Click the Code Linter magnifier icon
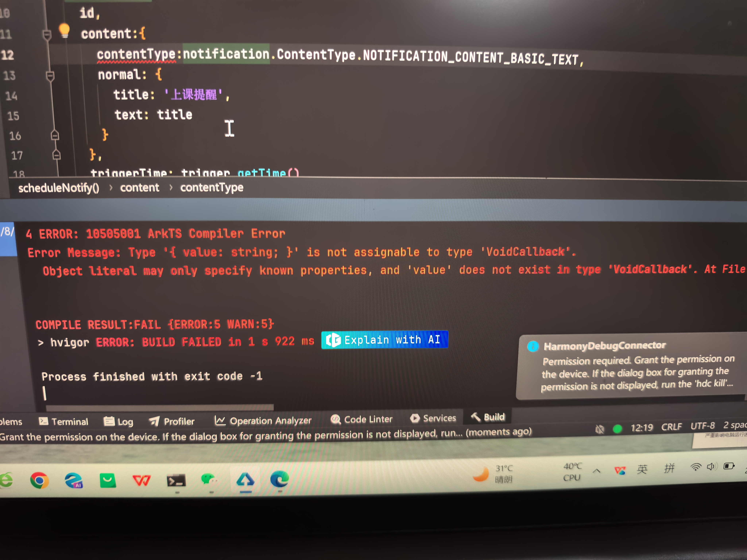This screenshot has height=560, width=747. 335,419
